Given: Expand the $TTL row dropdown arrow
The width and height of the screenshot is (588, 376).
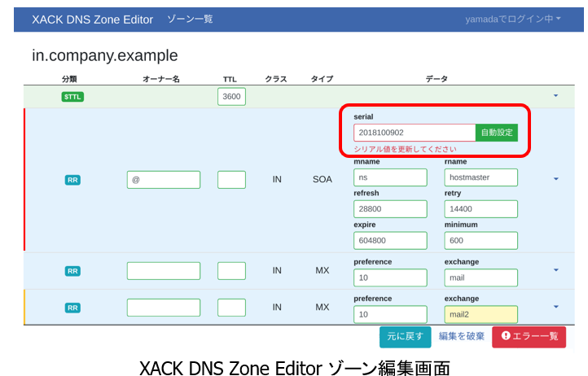Looking at the screenshot, I should tap(555, 96).
